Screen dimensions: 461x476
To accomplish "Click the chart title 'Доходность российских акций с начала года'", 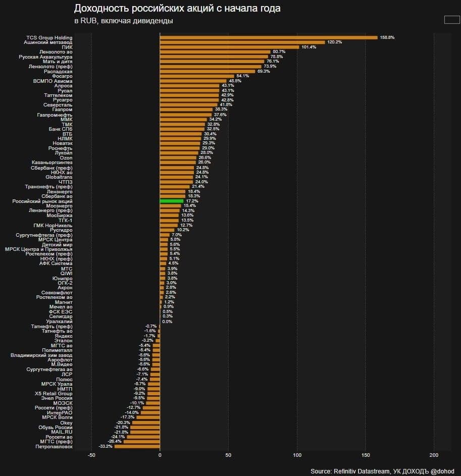I will 177,9.
